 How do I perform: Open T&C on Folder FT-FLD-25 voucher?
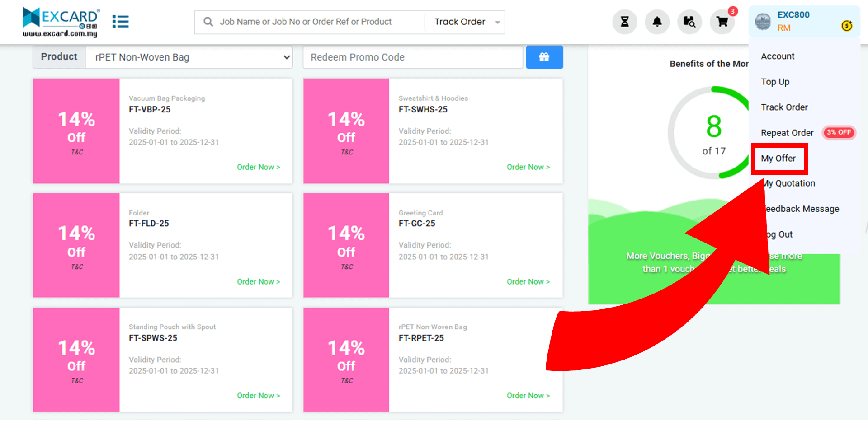tap(76, 266)
